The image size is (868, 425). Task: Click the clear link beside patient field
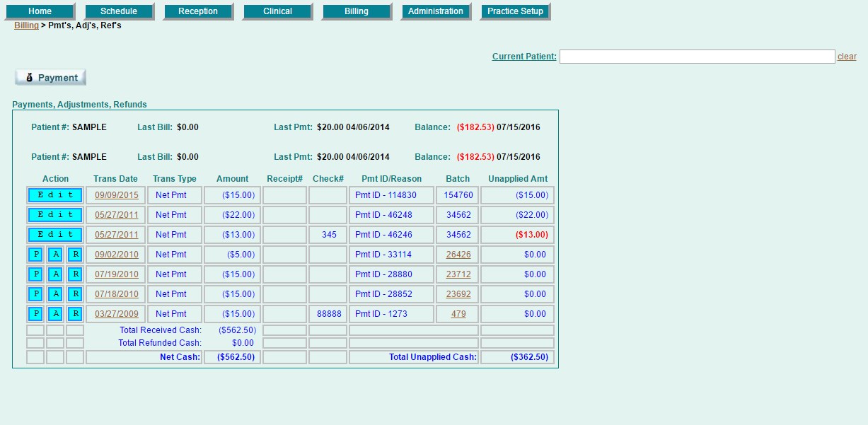click(x=847, y=57)
